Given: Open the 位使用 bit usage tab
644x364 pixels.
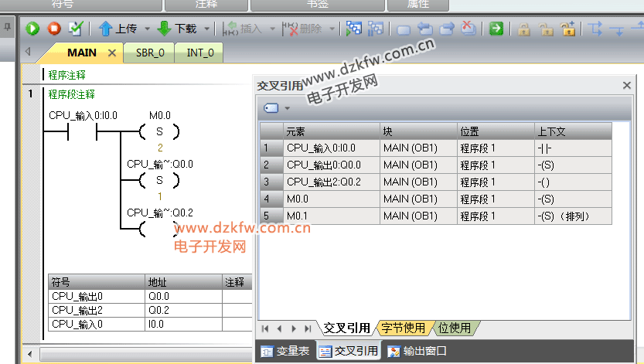Looking at the screenshot, I should point(455,328).
